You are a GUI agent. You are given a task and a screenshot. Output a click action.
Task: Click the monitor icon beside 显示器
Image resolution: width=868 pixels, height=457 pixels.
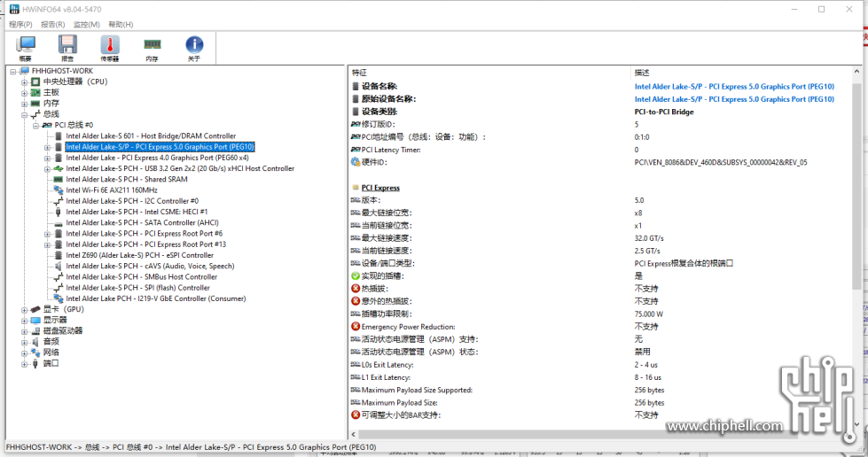pyautogui.click(x=35, y=321)
